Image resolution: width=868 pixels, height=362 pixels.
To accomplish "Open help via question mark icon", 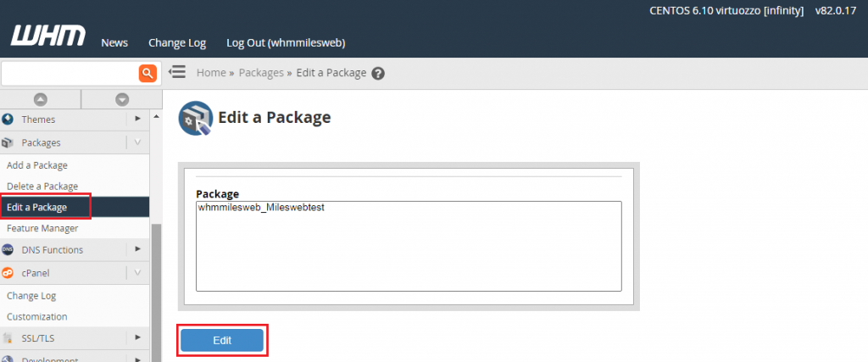I will pyautogui.click(x=378, y=74).
